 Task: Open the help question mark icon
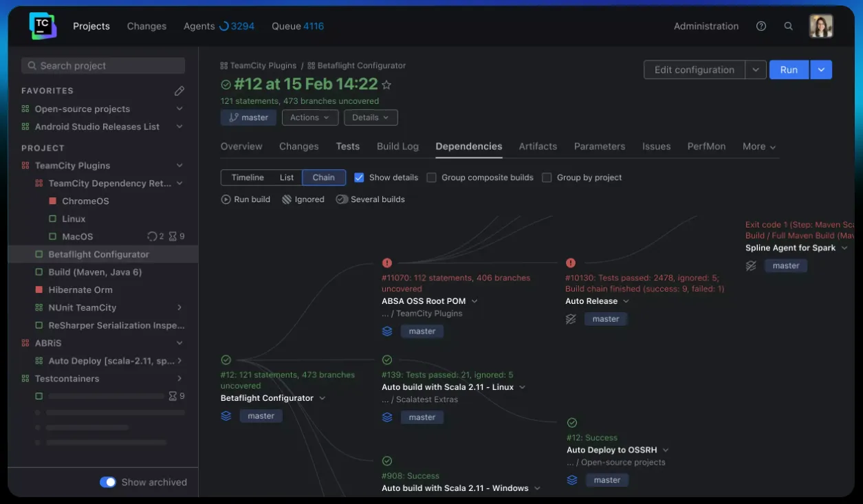pos(761,26)
